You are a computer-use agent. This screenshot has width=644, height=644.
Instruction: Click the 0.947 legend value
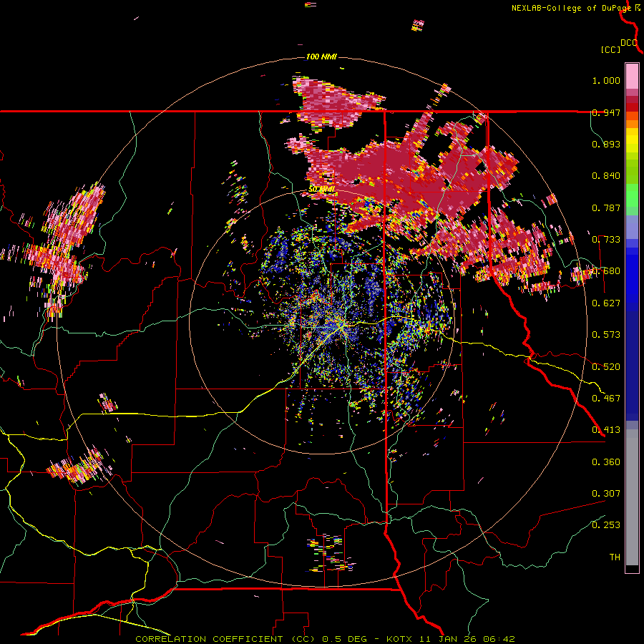coord(606,112)
